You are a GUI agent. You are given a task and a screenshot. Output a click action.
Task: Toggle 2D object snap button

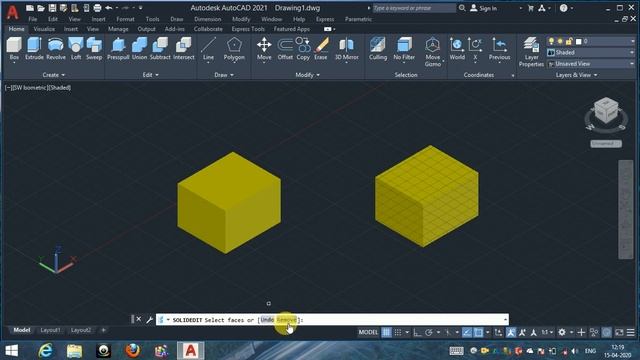pyautogui.click(x=478, y=332)
